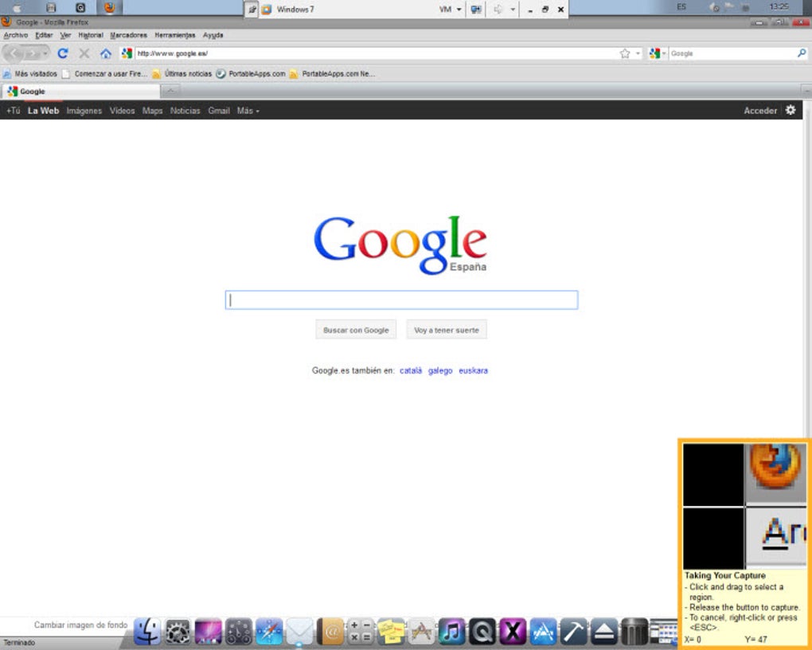The width and height of the screenshot is (812, 650).
Task: Open Address Book icon in the dock
Action: point(330,632)
